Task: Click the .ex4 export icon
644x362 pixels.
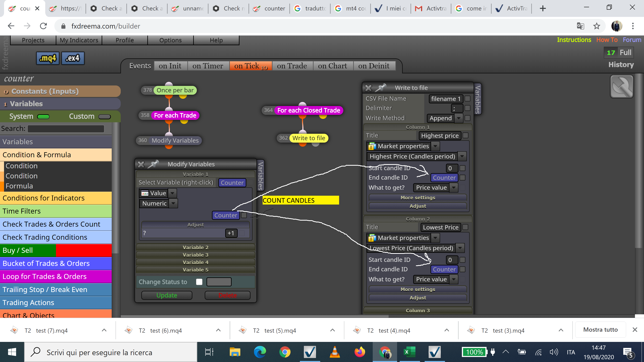Action: [x=73, y=58]
